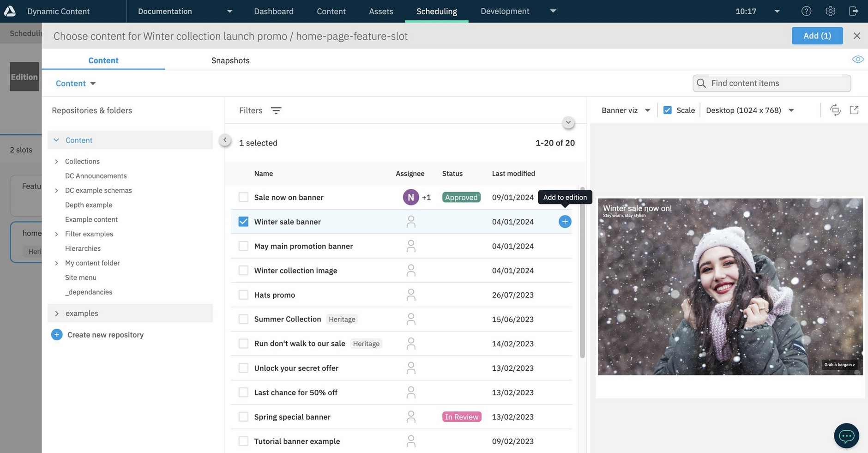Click the blue plus Add to edition icon
The height and width of the screenshot is (453, 868).
click(565, 222)
